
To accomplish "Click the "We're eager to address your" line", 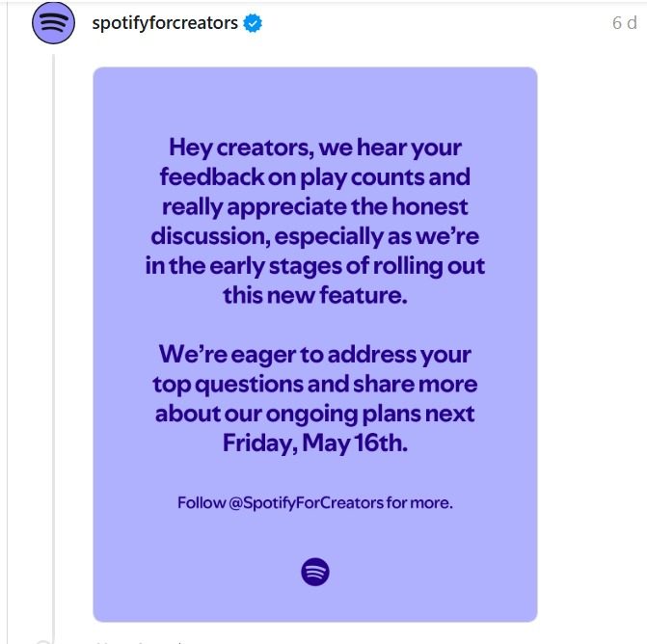I will pos(315,355).
